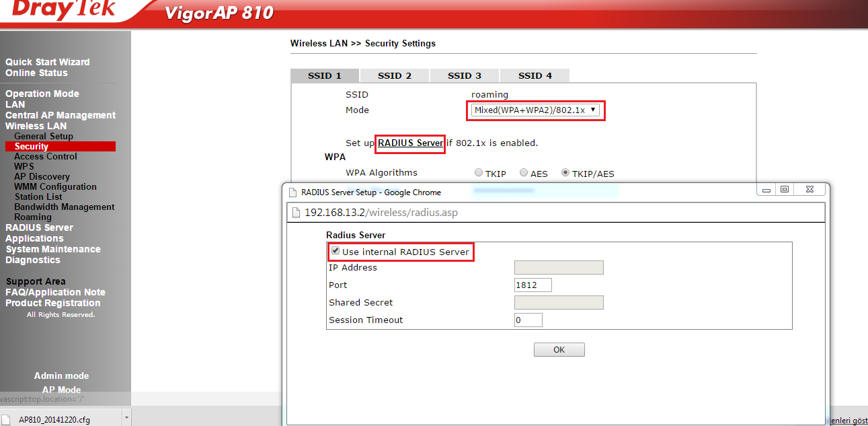
Task: Switch to the SSID 2 tab
Action: [x=395, y=75]
